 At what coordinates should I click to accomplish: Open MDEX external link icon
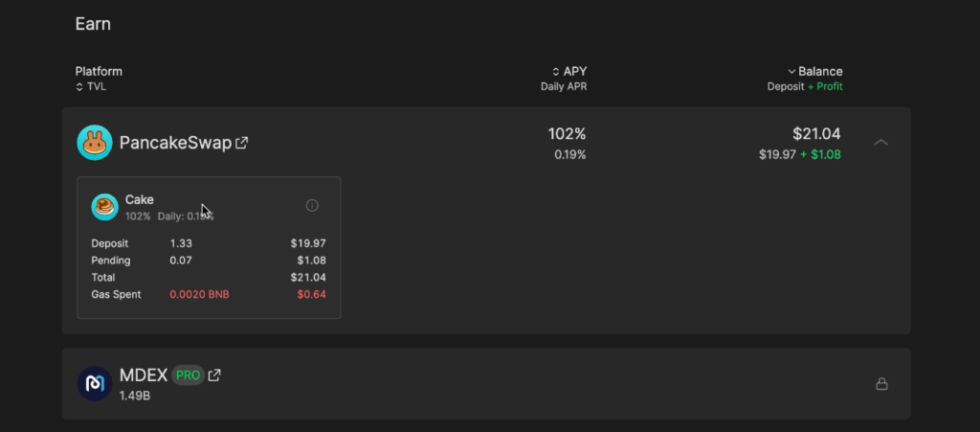pos(214,375)
